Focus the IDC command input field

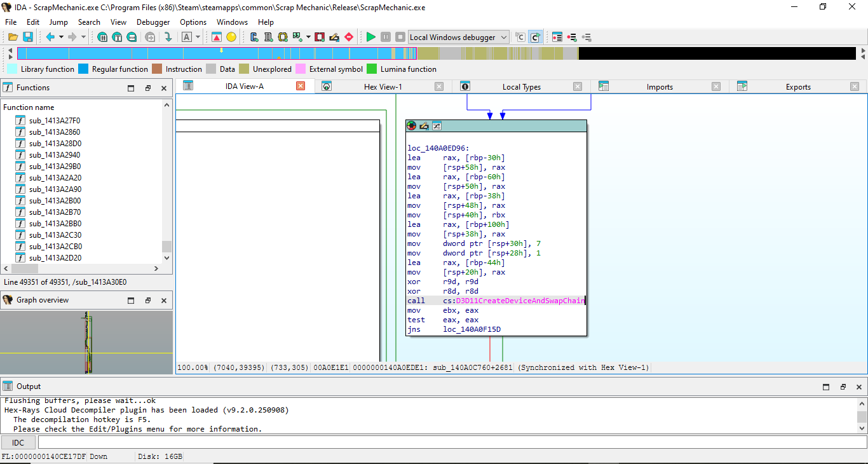pyautogui.click(x=452, y=442)
